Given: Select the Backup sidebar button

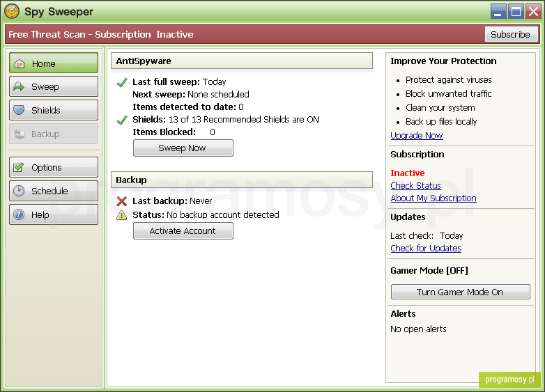Looking at the screenshot, I should click(54, 134).
